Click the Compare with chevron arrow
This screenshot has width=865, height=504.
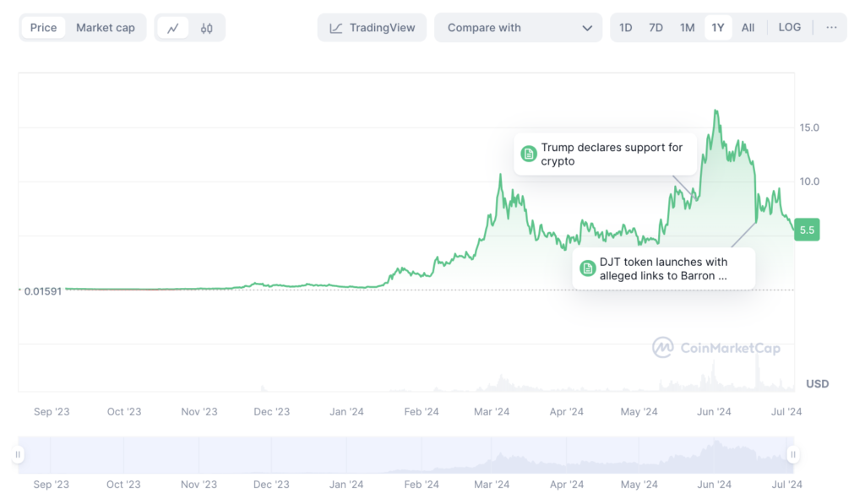[587, 28]
